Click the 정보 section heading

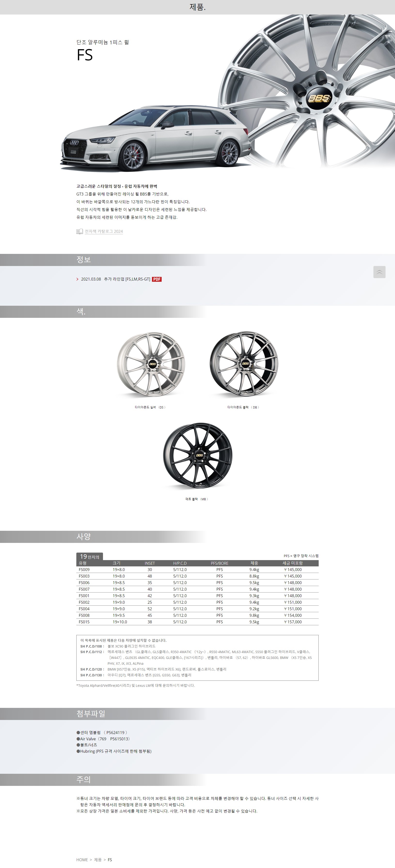84,259
